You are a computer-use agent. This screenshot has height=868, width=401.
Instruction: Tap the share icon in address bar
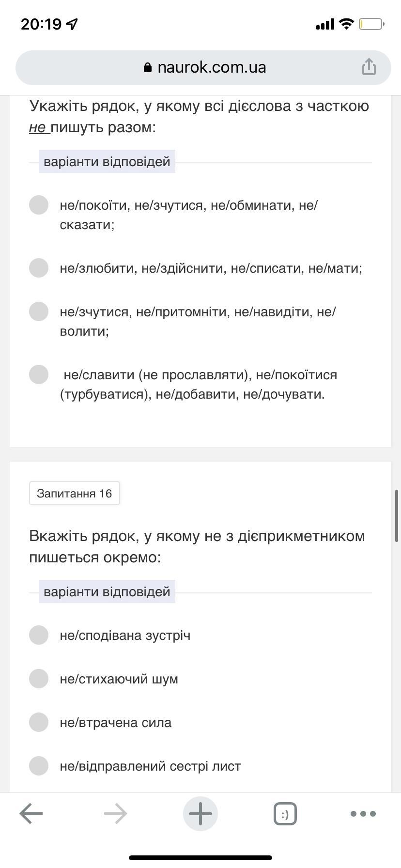pyautogui.click(x=369, y=67)
